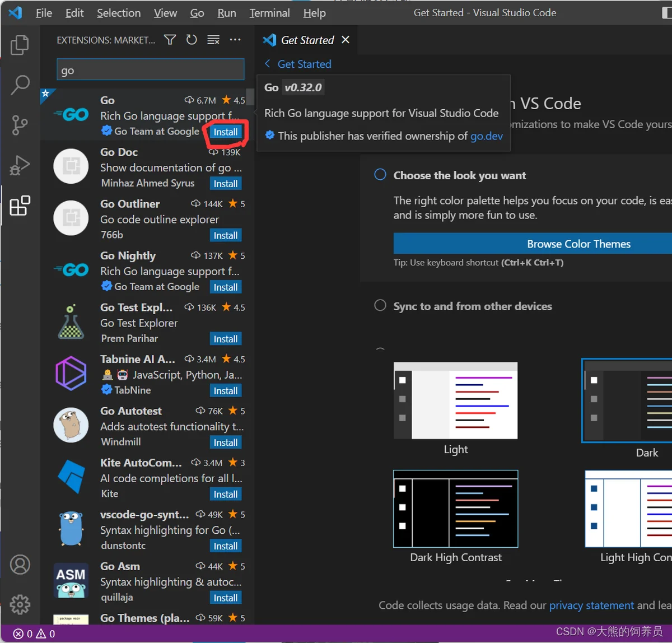Open the Go menu
Screen dimensions: 672x643
pyautogui.click(x=197, y=13)
